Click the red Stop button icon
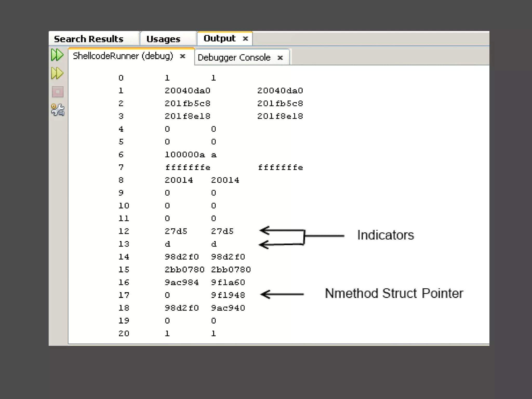 [x=58, y=92]
